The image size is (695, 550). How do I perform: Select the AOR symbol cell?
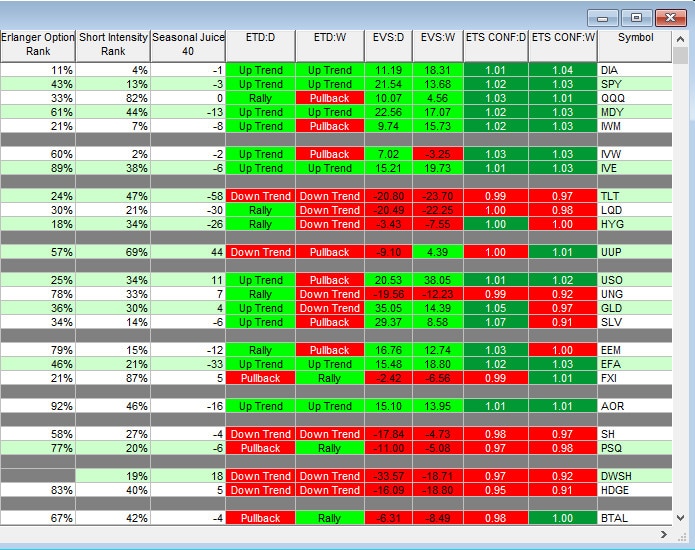(635, 406)
